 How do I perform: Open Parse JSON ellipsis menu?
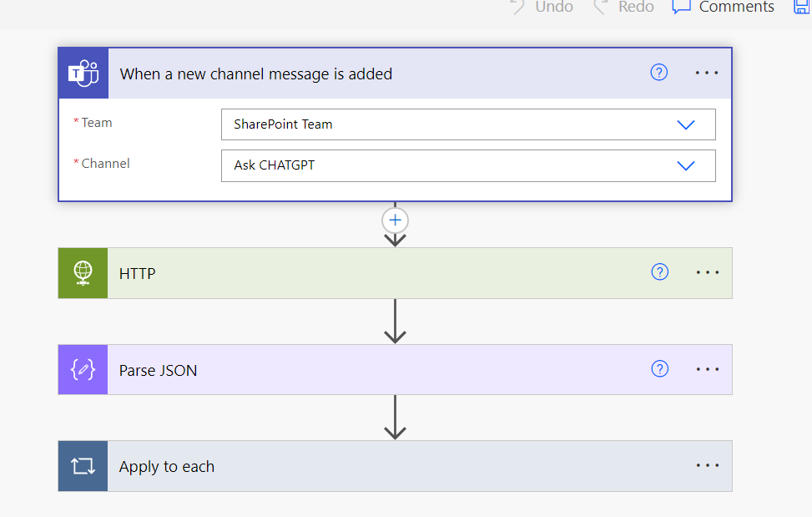(707, 368)
